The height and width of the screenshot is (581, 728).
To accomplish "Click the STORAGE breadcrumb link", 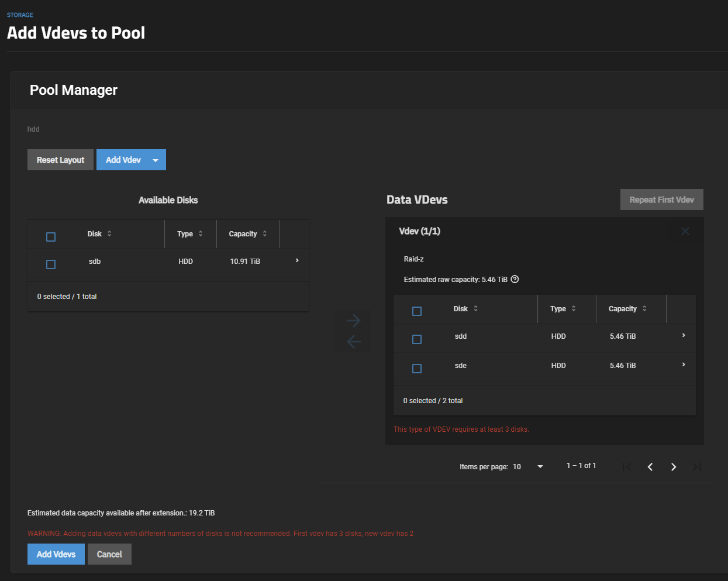I will coord(20,15).
